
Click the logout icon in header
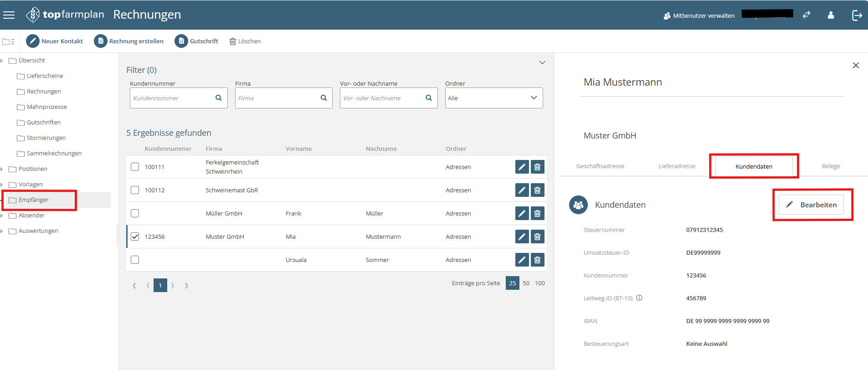[857, 15]
